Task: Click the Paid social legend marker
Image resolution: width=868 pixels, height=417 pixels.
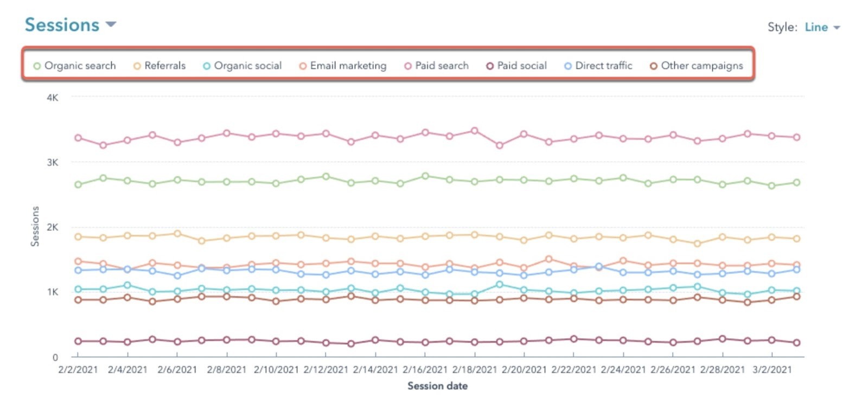Action: [x=490, y=66]
